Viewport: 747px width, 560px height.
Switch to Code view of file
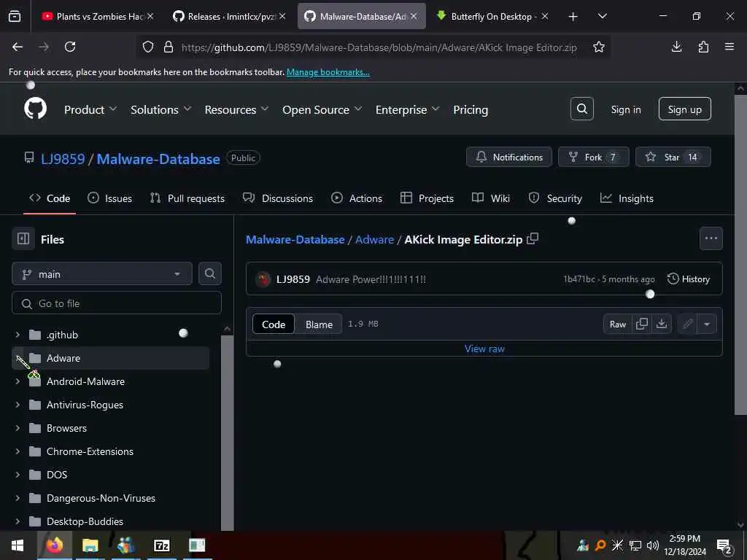[274, 324]
